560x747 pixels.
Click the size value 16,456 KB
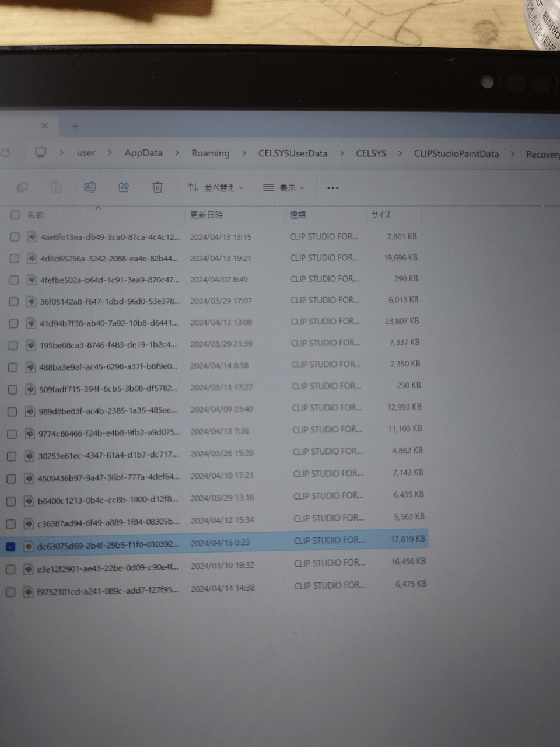408,561
